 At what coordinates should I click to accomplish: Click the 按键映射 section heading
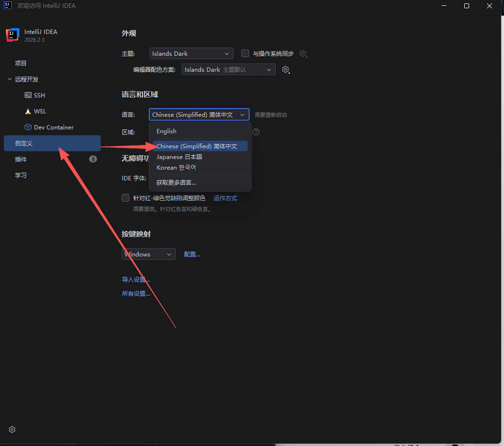pyautogui.click(x=136, y=234)
